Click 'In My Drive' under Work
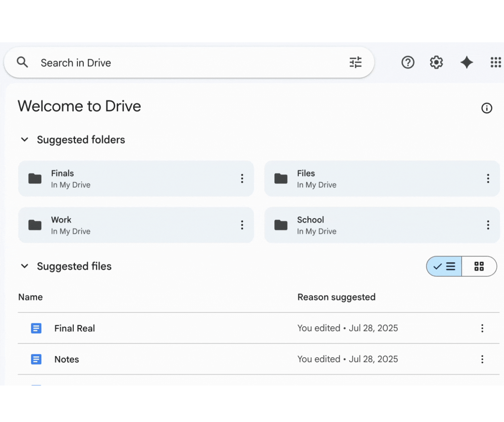The width and height of the screenshot is (504, 422). click(71, 231)
